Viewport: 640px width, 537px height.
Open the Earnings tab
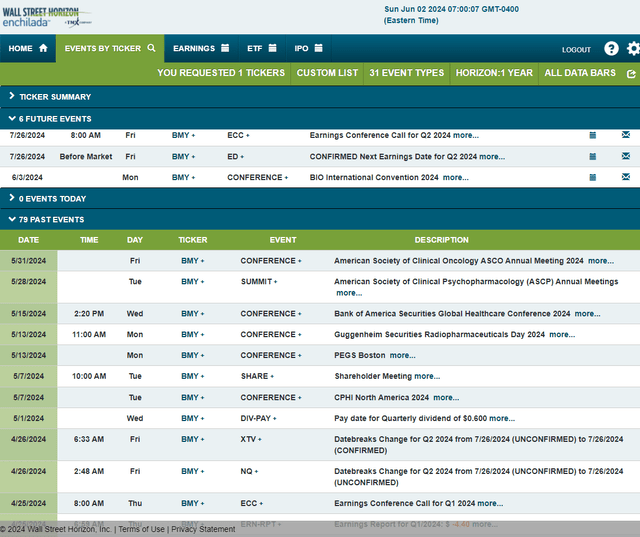pos(201,48)
